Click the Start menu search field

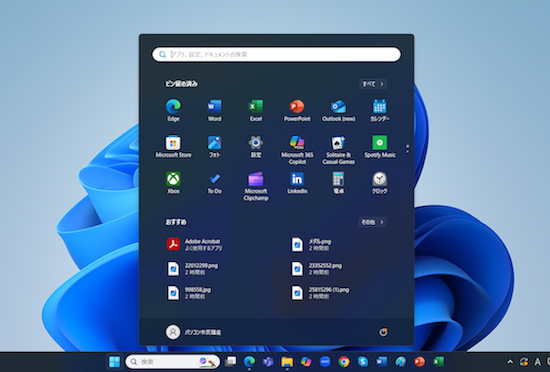coord(276,54)
